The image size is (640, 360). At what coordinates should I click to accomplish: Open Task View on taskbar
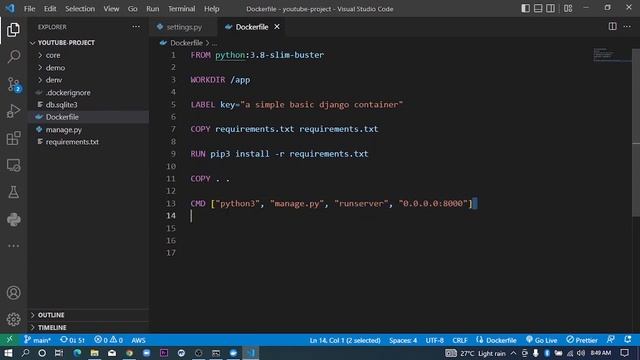coord(59,353)
